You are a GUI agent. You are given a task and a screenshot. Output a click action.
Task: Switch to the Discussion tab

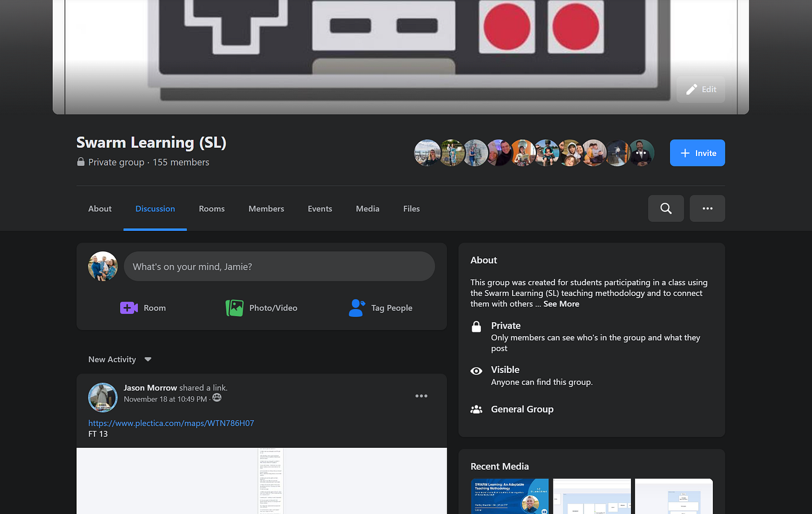click(155, 209)
